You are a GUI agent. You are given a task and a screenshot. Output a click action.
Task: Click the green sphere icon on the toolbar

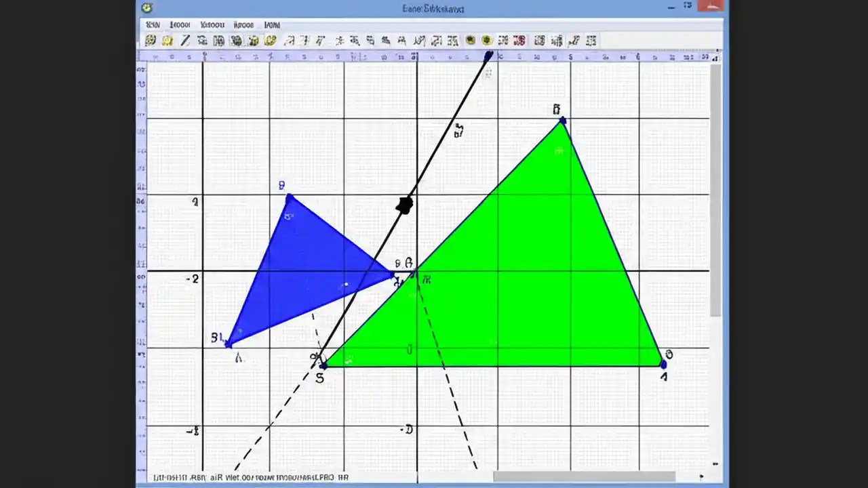tap(470, 41)
